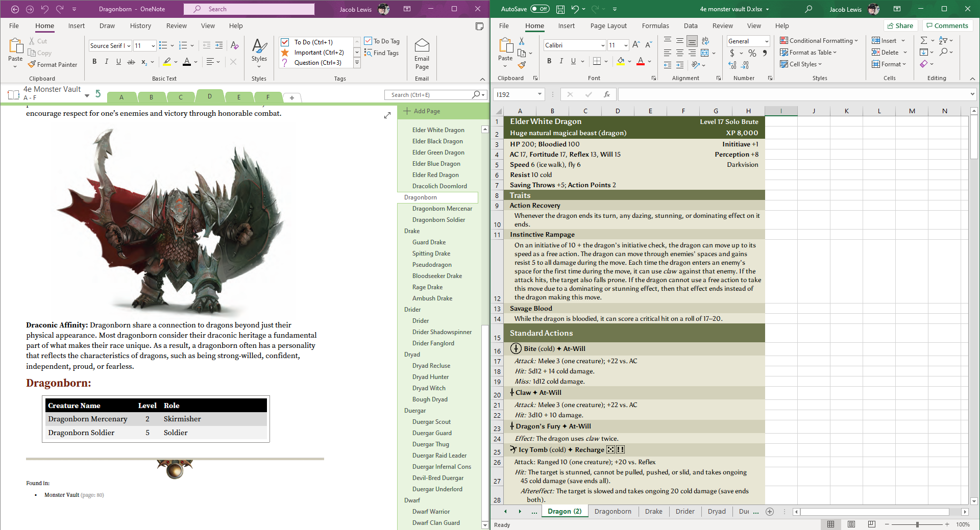The height and width of the screenshot is (530, 980).
Task: Toggle Italic in OneNote ribbon
Action: point(106,62)
